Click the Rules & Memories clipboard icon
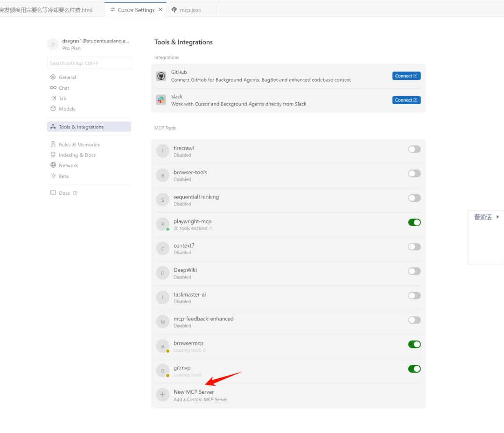Viewport: 504px width, 433px height. (x=53, y=144)
